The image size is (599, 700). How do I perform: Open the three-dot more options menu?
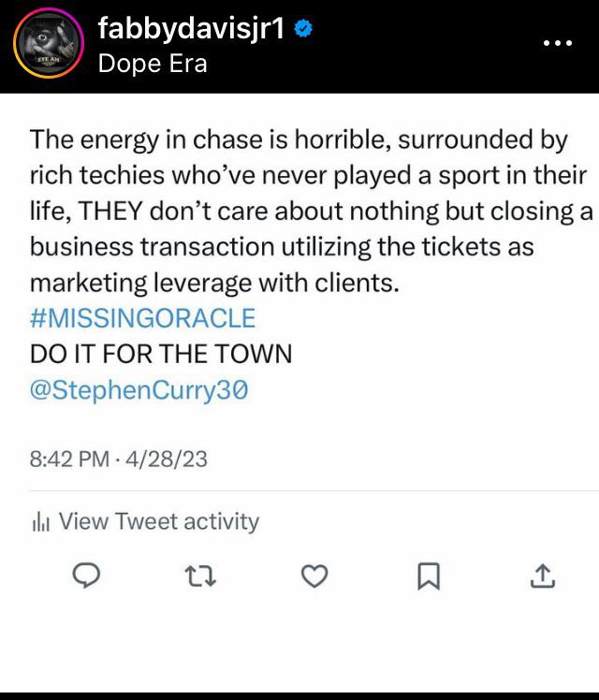click(558, 44)
